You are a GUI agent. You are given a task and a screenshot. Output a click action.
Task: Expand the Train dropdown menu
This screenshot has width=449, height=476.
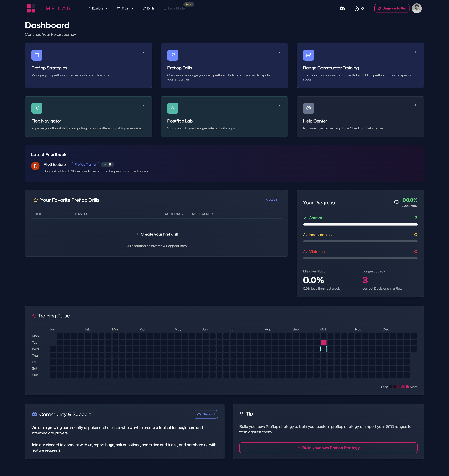pyautogui.click(x=125, y=8)
